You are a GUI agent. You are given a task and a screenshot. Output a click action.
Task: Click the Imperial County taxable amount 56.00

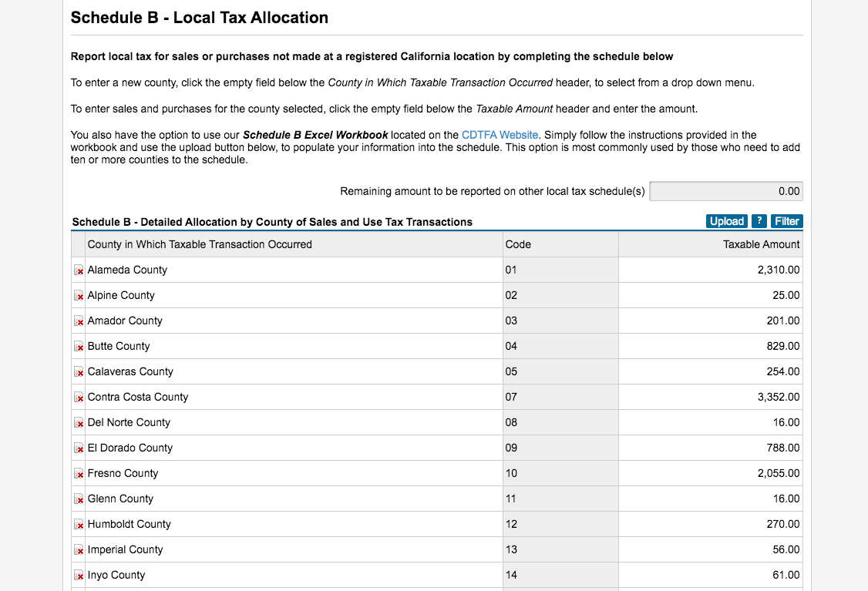[x=711, y=550]
